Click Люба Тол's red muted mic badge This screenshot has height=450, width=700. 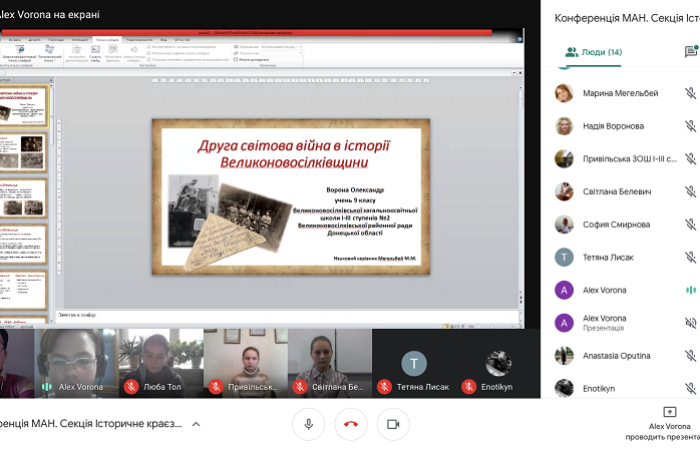(131, 387)
